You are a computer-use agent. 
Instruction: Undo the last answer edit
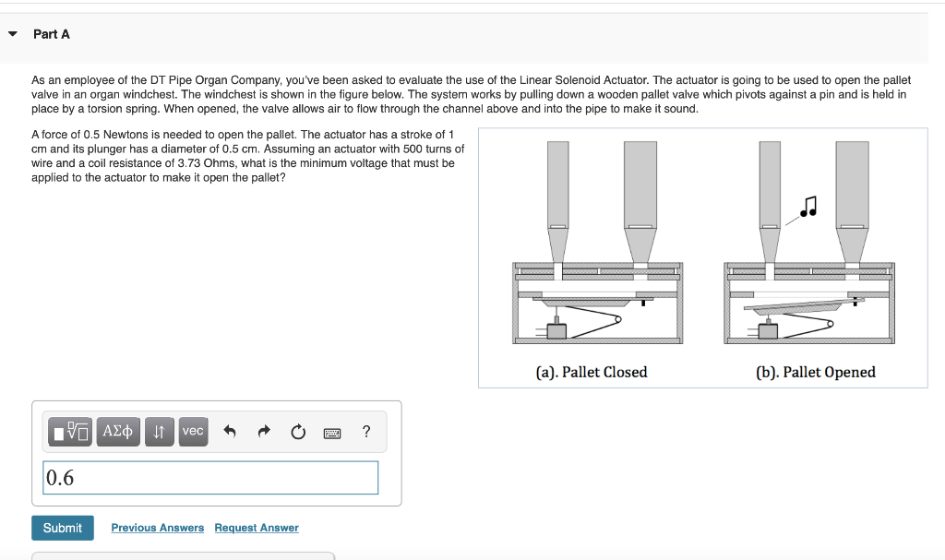[x=230, y=432]
